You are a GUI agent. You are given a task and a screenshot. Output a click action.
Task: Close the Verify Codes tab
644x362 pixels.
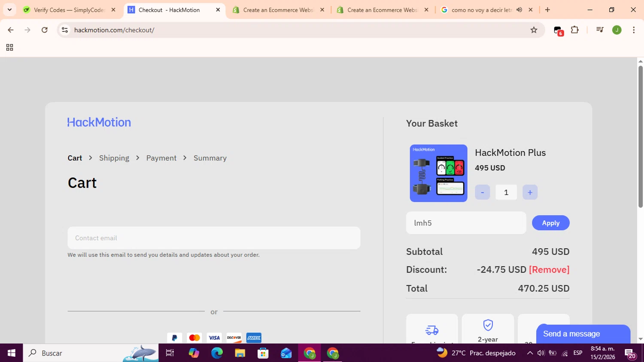113,10
